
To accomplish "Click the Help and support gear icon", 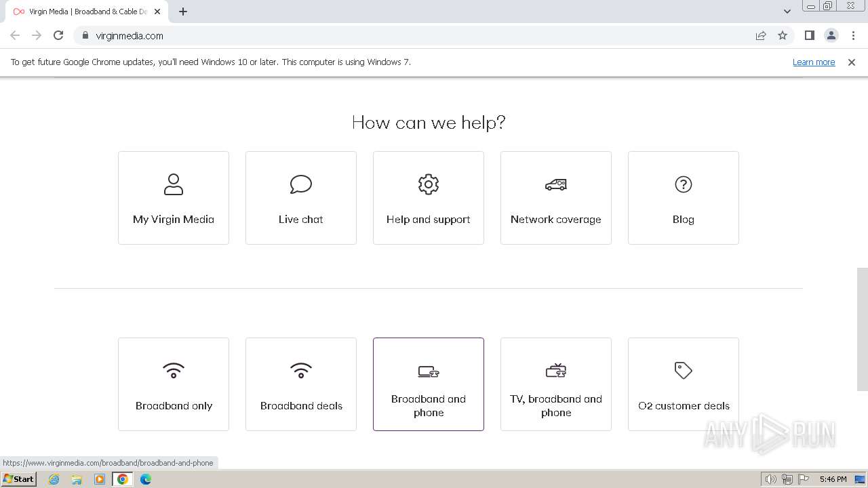I will [429, 184].
